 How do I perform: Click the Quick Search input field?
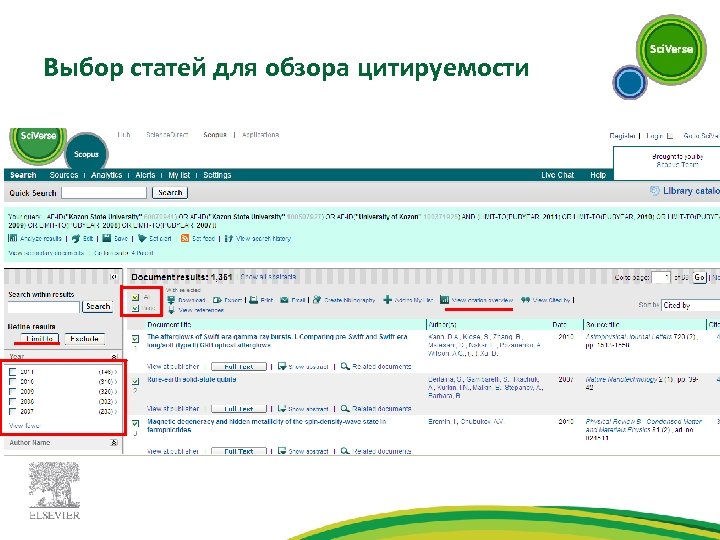[x=104, y=193]
